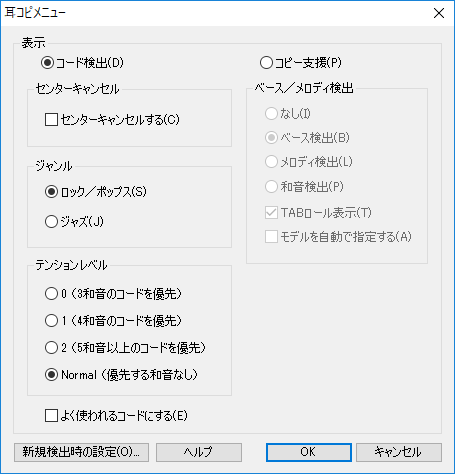Select the コード検出(D) radio button

click(82, 62)
